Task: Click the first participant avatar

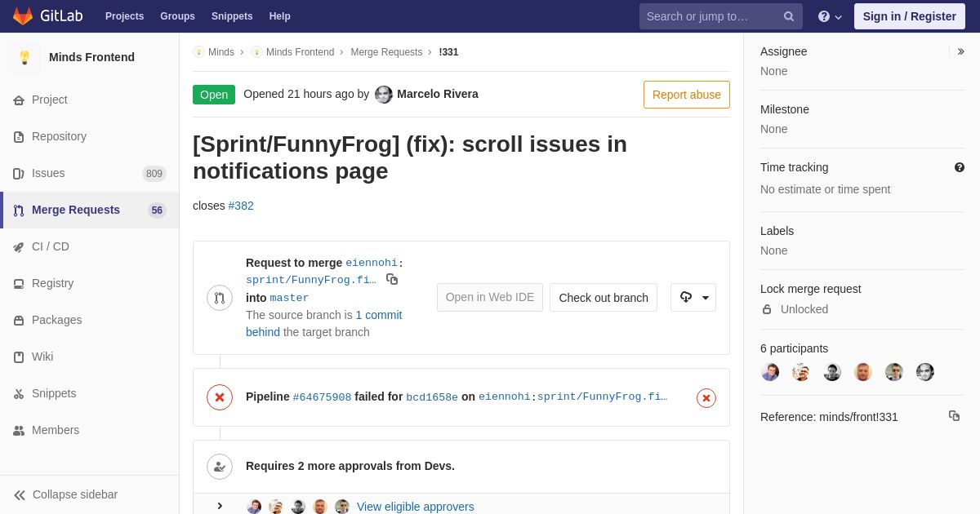Action: 770,372
